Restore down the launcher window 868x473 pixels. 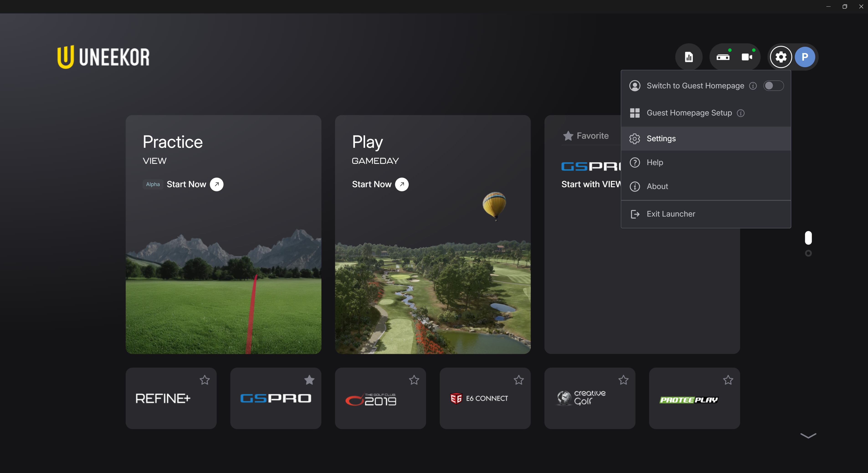(845, 6)
